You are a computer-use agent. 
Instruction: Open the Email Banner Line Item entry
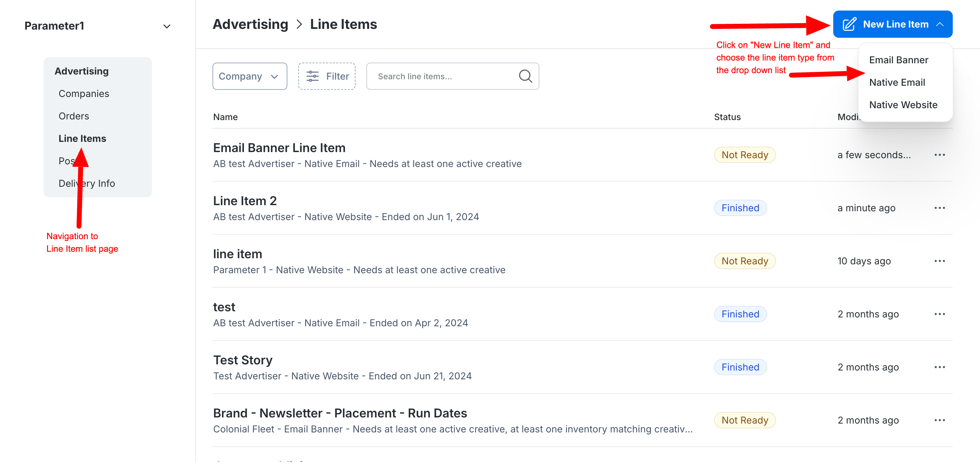point(279,148)
